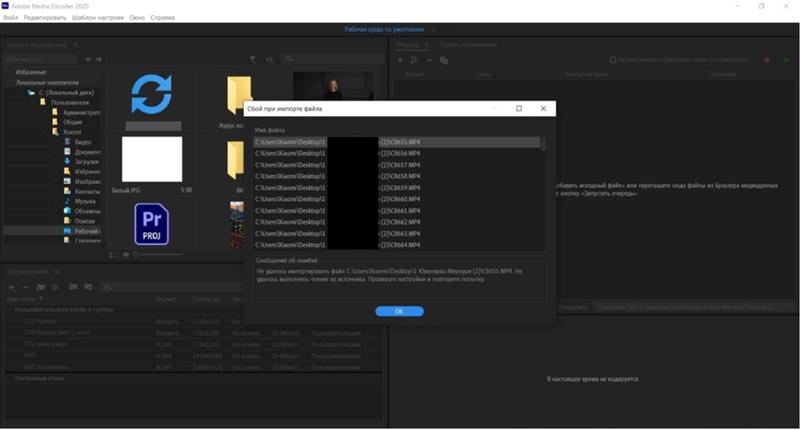This screenshot has width=800, height=430.
Task: Click the queue Add Output icon
Action: click(x=414, y=60)
